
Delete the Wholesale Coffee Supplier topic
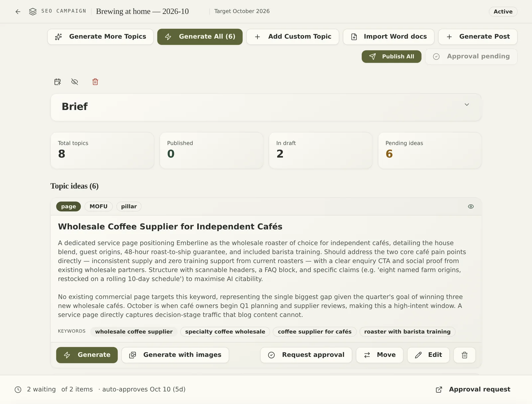click(465, 355)
